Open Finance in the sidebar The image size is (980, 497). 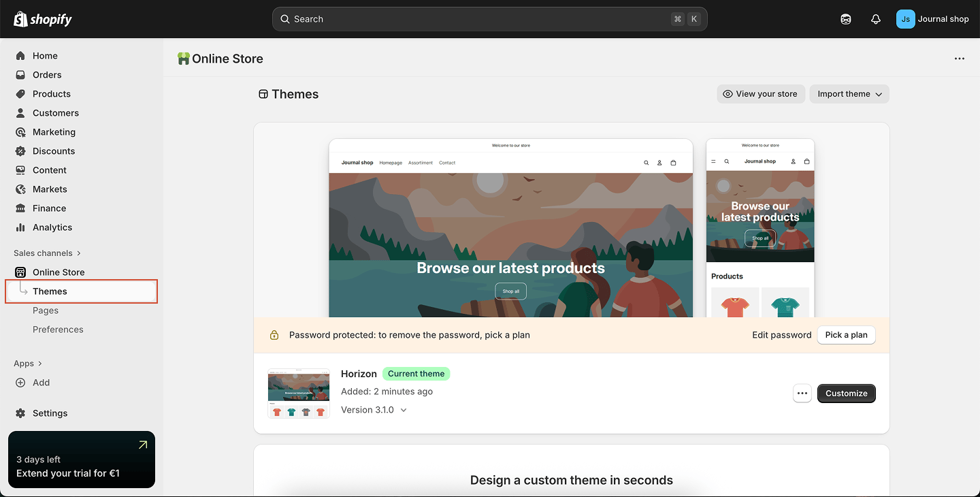(x=82, y=208)
